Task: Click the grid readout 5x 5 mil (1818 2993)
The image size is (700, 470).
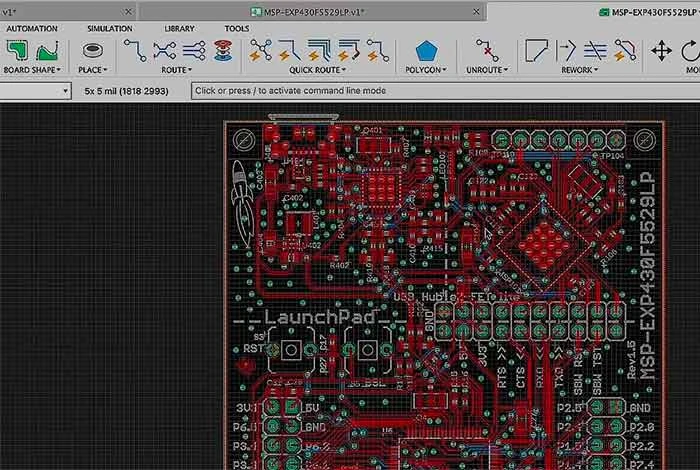Action: pos(126,91)
